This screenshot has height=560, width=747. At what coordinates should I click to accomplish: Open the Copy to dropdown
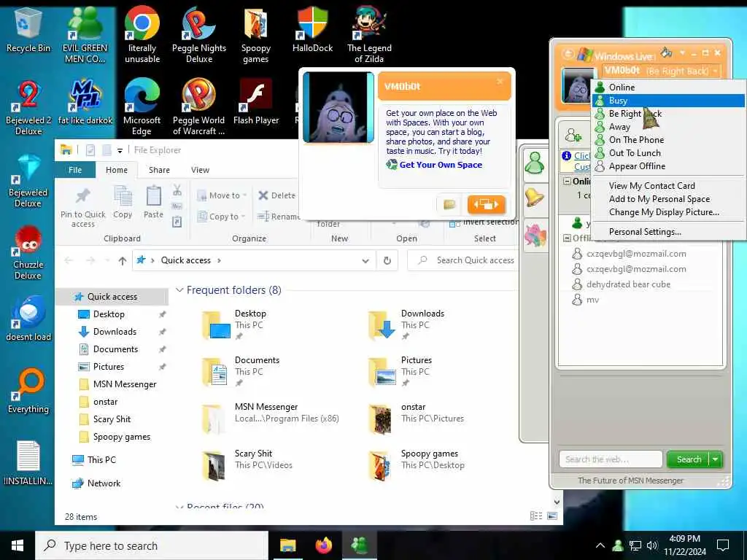pos(221,216)
